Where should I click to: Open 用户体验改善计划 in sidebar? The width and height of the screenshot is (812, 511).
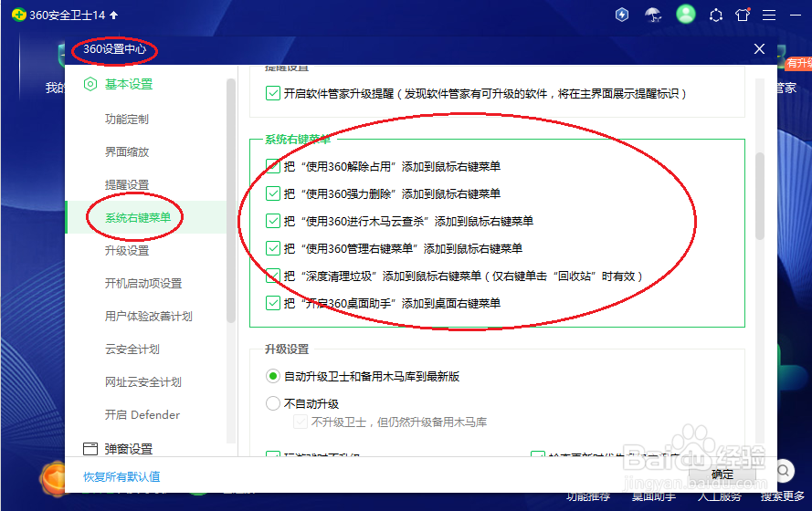149,316
